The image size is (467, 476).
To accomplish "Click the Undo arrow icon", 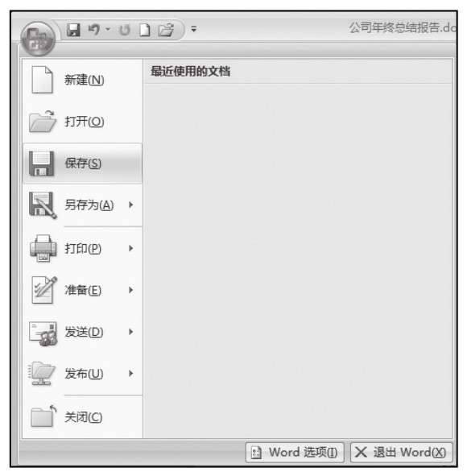I will click(x=94, y=30).
